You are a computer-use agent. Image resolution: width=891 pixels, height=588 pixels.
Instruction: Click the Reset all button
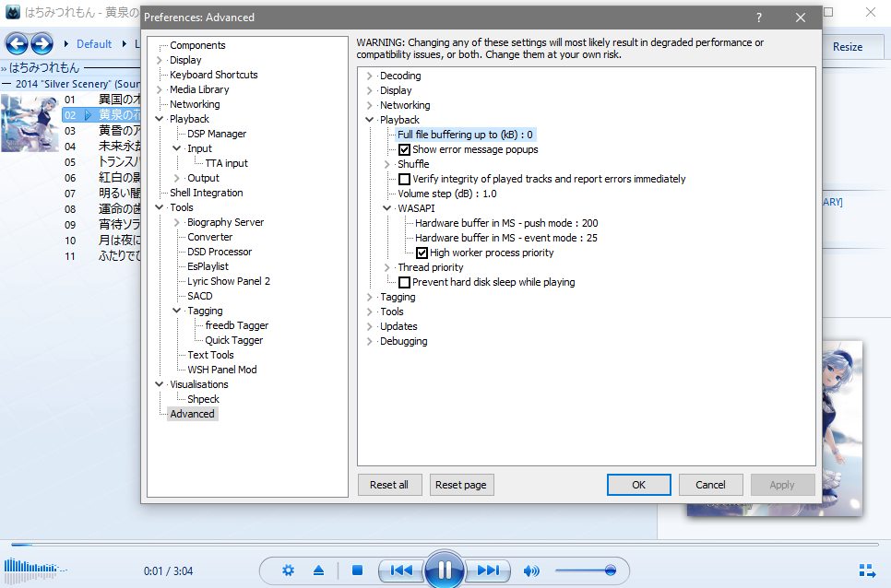click(389, 485)
